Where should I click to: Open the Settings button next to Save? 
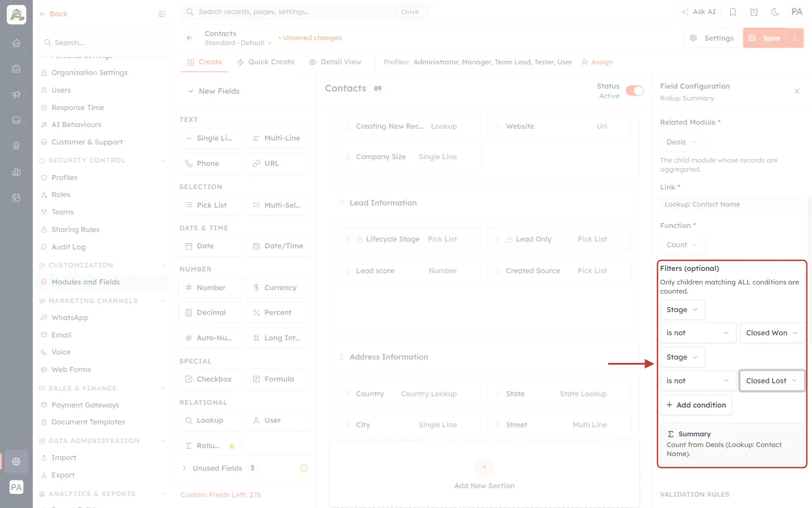712,38
